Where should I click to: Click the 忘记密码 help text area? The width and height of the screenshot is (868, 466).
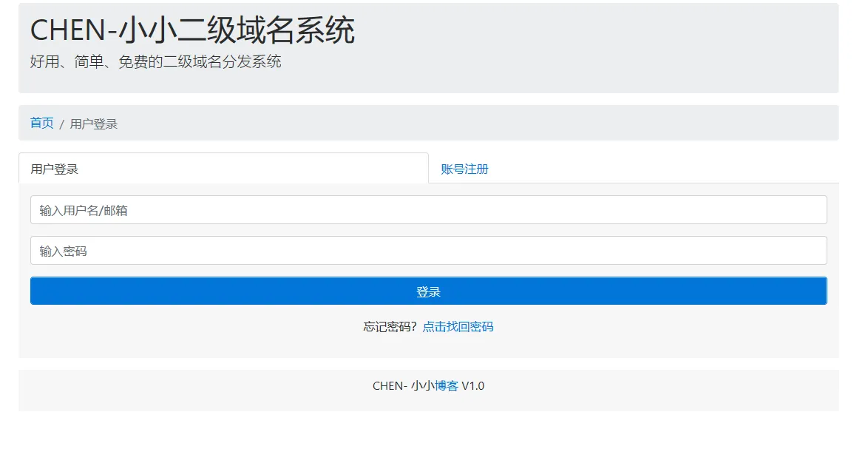click(387, 326)
